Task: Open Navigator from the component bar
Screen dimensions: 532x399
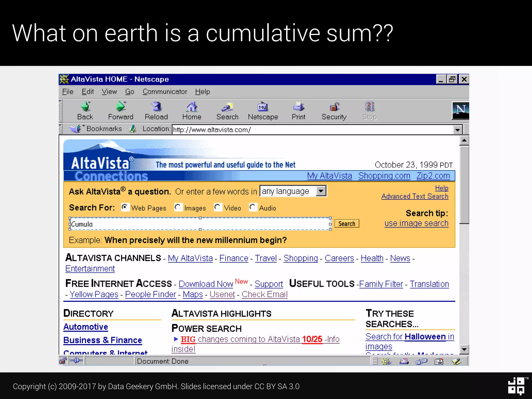Action: tap(386, 361)
